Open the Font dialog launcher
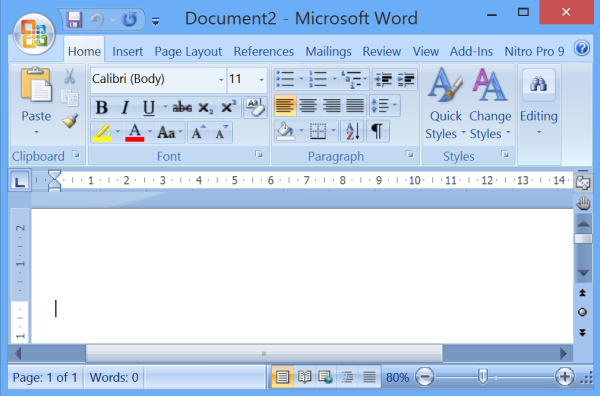The width and height of the screenshot is (600, 396). (259, 154)
